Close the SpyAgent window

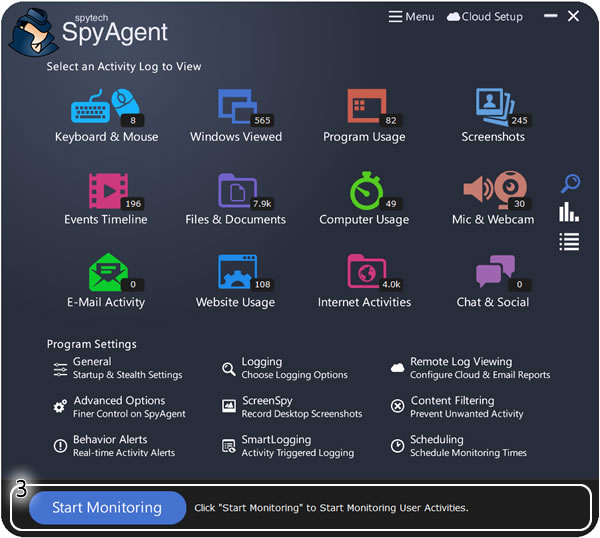pyautogui.click(x=573, y=16)
